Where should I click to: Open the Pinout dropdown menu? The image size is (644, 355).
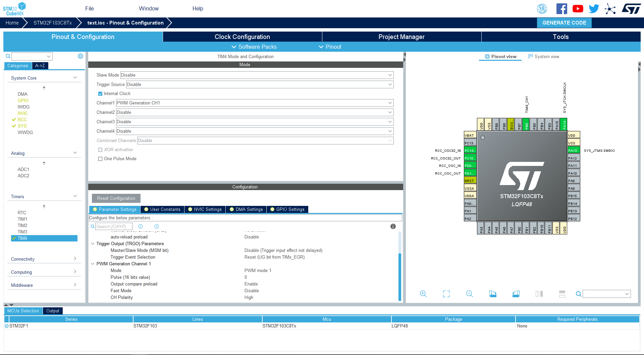pyautogui.click(x=330, y=47)
